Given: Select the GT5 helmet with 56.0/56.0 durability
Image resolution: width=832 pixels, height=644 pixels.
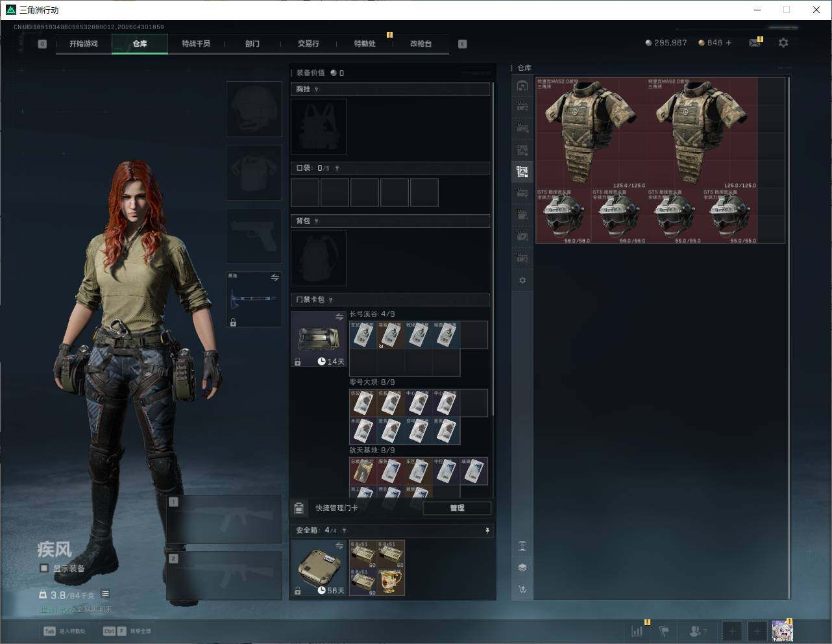Looking at the screenshot, I should point(618,216).
